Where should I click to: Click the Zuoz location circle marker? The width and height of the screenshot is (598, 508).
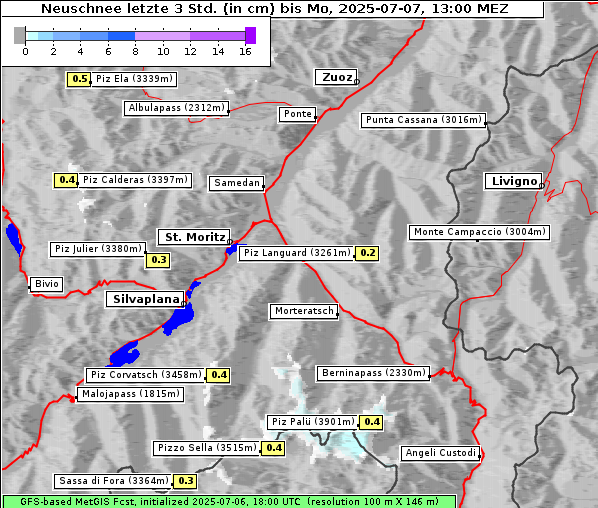[357, 82]
